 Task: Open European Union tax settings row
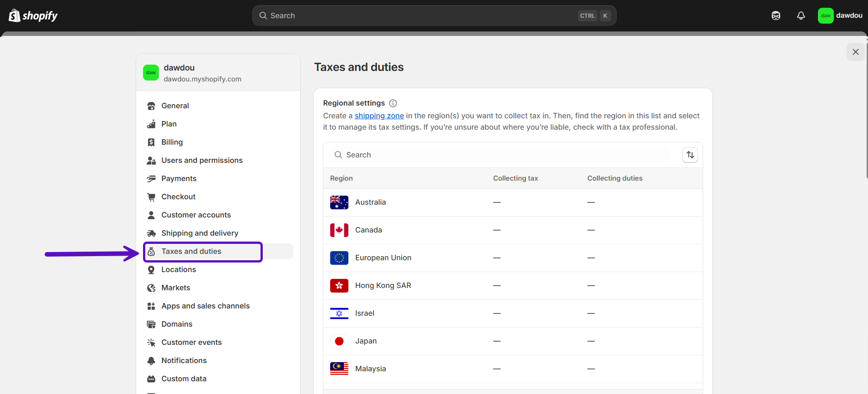pos(383,258)
